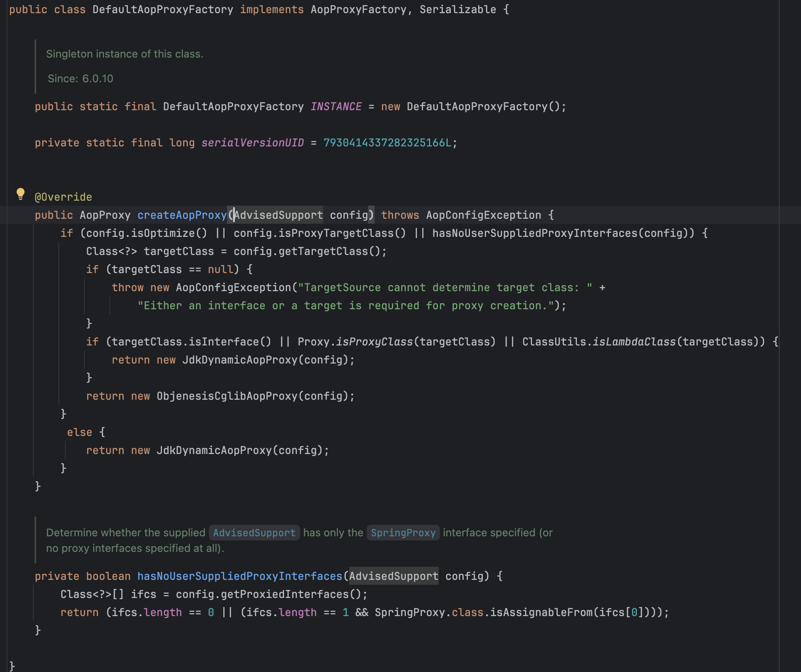Click the 'Singleton instance of this class.' doc text
The image size is (801, 672).
coord(125,54)
